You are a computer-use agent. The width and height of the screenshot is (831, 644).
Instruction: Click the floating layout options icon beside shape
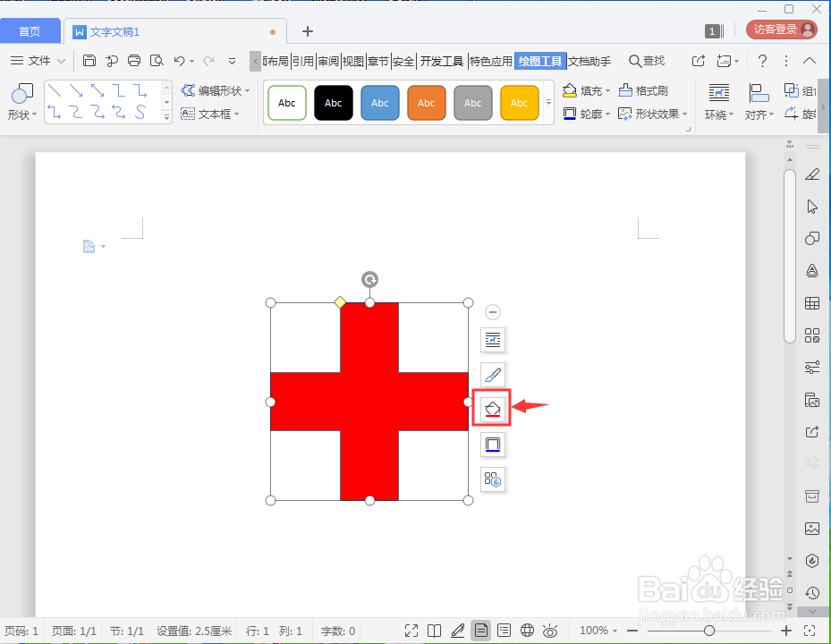pos(493,340)
